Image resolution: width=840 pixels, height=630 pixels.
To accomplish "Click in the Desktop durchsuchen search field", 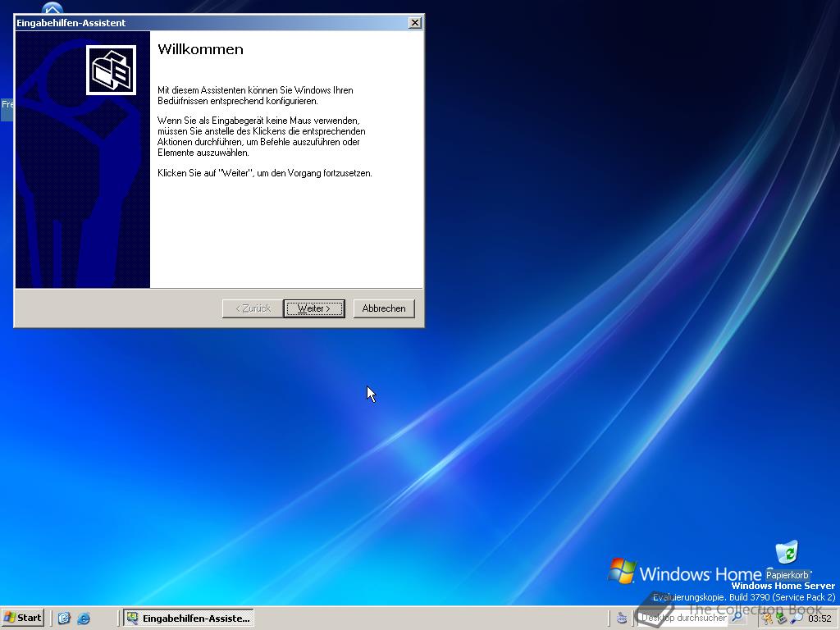I will (x=684, y=618).
